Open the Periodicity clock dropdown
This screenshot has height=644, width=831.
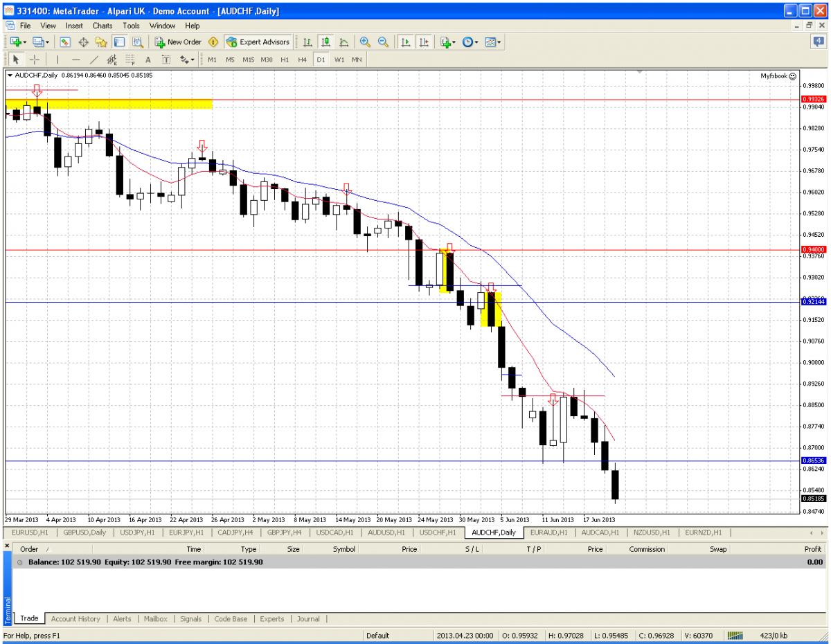click(470, 42)
